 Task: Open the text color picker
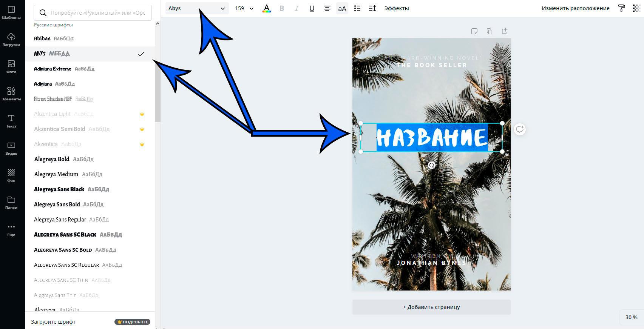pos(267,8)
